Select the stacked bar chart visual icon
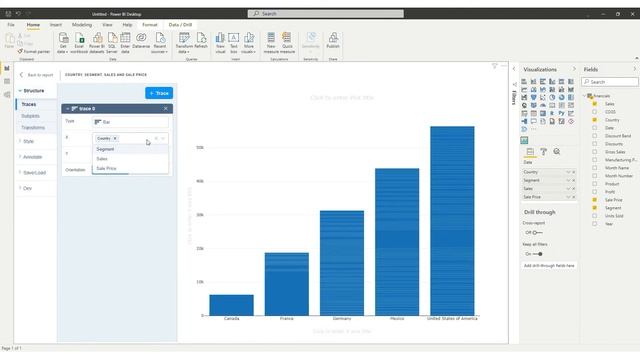The height and width of the screenshot is (360, 640). tap(524, 81)
